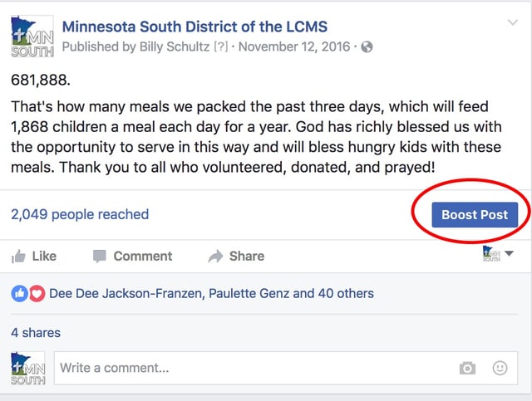The width and height of the screenshot is (532, 401).
Task: Click the Share arrow icon
Action: (x=215, y=257)
